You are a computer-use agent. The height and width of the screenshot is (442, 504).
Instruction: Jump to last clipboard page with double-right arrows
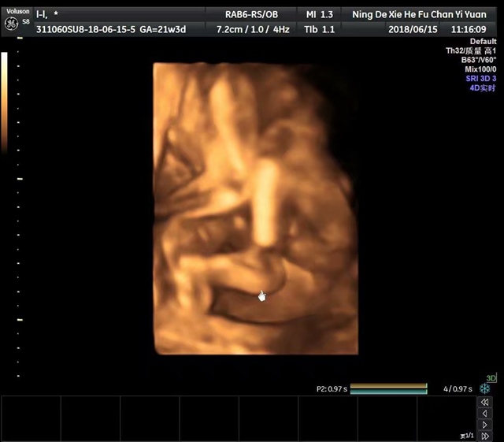485,435
